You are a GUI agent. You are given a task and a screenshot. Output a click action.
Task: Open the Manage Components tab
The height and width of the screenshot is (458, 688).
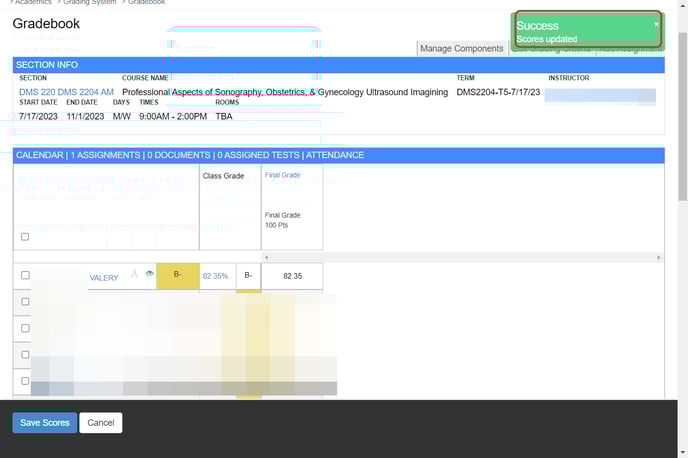461,48
